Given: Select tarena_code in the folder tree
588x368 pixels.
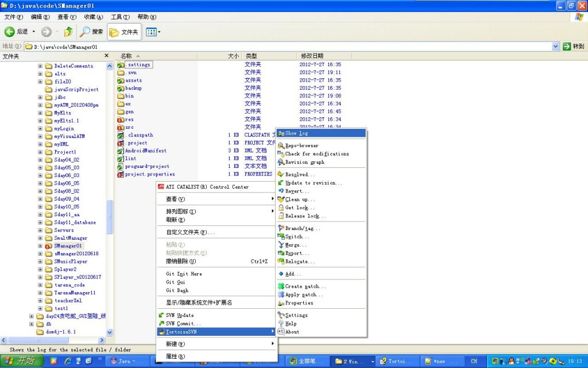Looking at the screenshot, I should [69, 285].
